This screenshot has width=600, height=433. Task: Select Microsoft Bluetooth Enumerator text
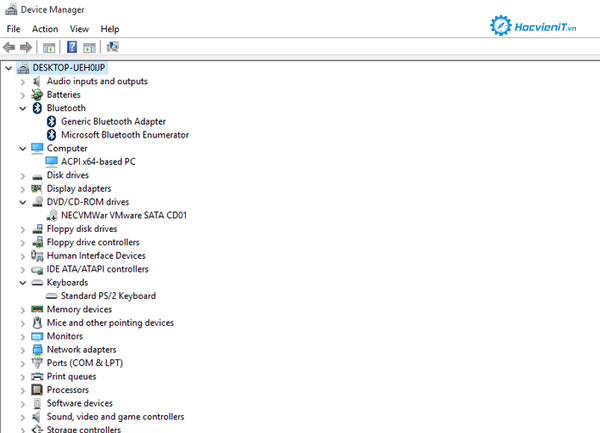pos(125,135)
